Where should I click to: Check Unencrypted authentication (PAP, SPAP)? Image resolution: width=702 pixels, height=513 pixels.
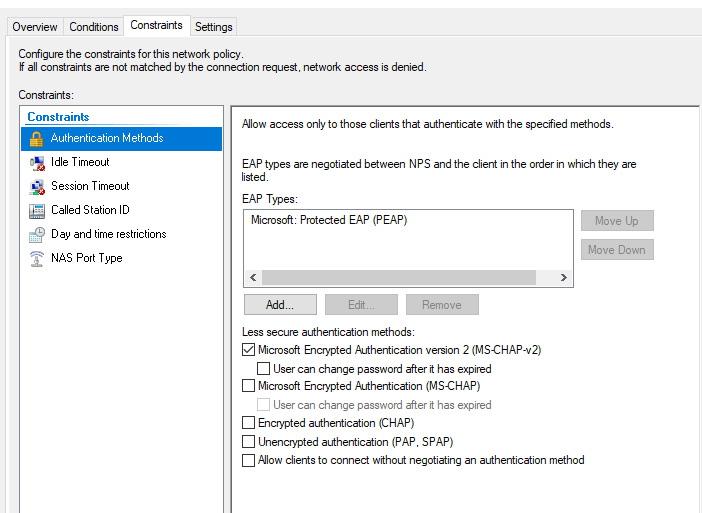(x=248, y=441)
